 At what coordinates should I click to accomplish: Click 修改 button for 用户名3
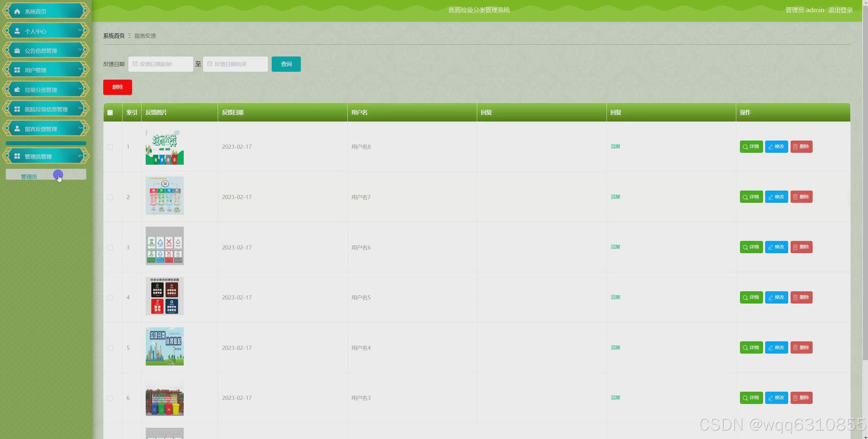pos(776,398)
